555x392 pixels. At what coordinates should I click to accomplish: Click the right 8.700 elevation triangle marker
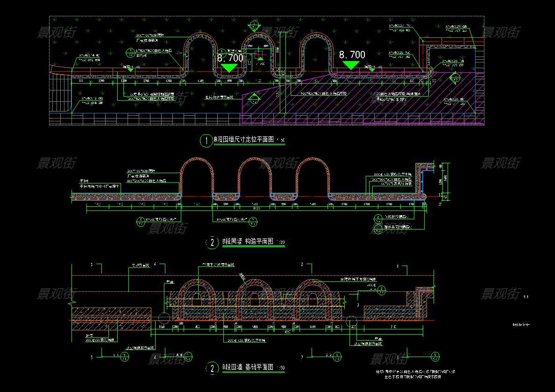coord(350,65)
